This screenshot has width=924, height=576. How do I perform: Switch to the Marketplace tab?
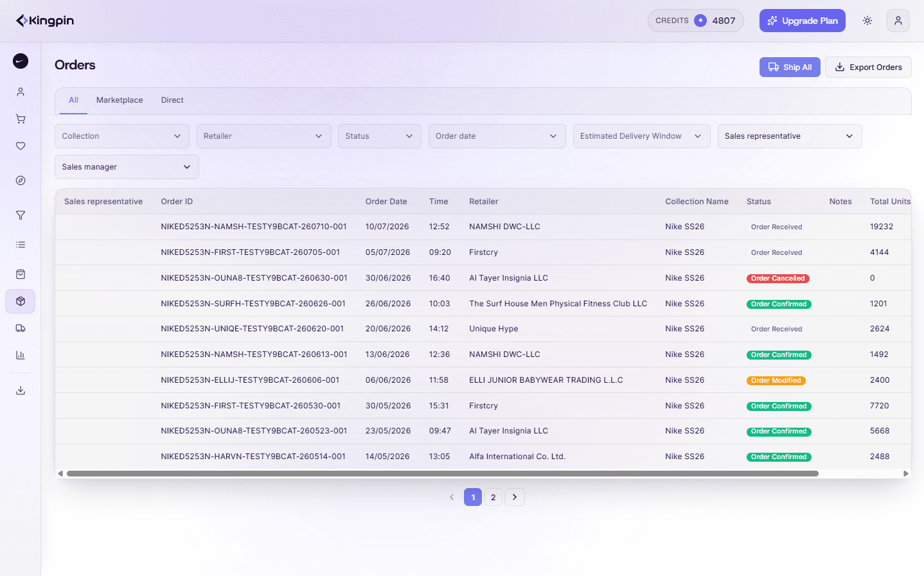120,100
